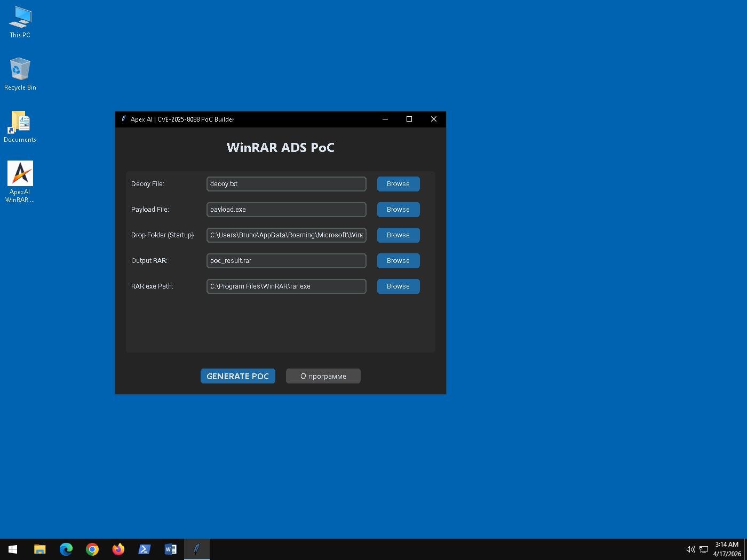Maximize the PoC Builder window
Screen dimensions: 747x560
click(x=409, y=119)
